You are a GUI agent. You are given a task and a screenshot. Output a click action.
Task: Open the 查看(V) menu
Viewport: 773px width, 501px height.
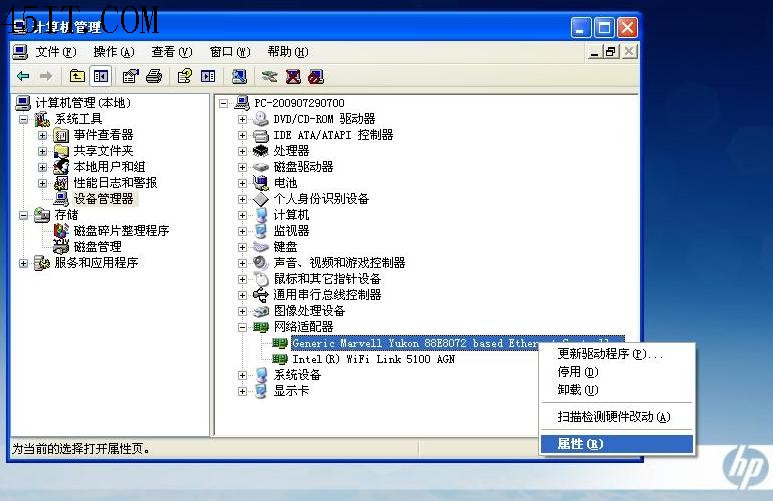[x=172, y=52]
